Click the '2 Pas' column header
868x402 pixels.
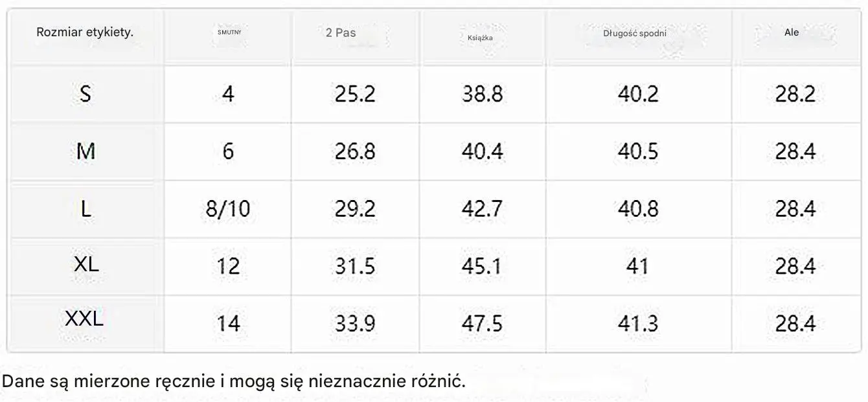pyautogui.click(x=341, y=32)
